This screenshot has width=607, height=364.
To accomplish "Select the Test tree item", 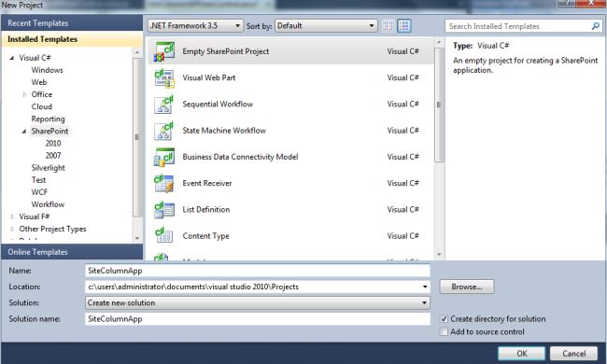I will pos(38,180).
